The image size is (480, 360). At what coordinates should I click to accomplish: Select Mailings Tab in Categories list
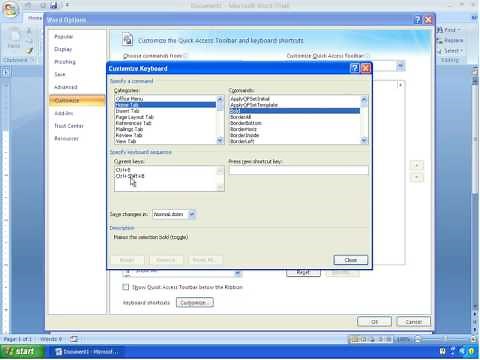(165, 129)
